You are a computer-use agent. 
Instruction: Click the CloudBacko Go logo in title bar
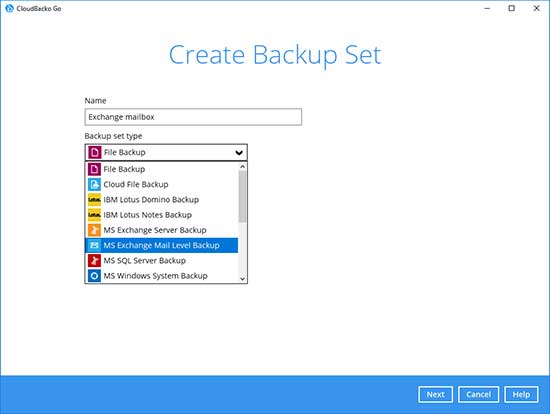tap(9, 8)
